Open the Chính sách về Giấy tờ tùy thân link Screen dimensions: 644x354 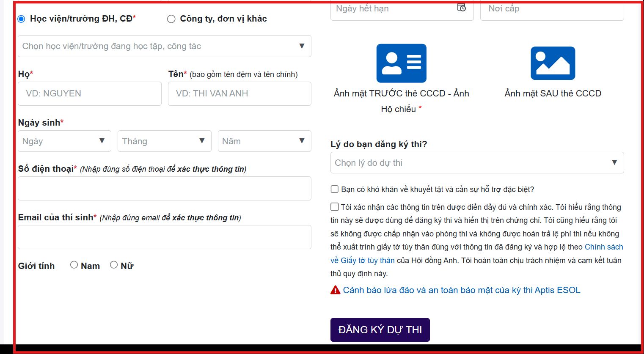[x=603, y=247]
